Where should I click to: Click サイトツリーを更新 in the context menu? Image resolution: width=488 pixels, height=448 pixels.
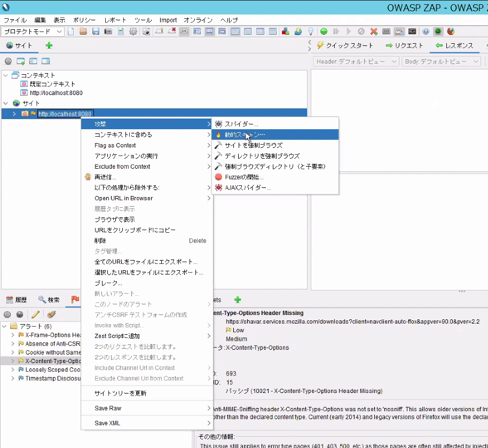(x=147, y=393)
